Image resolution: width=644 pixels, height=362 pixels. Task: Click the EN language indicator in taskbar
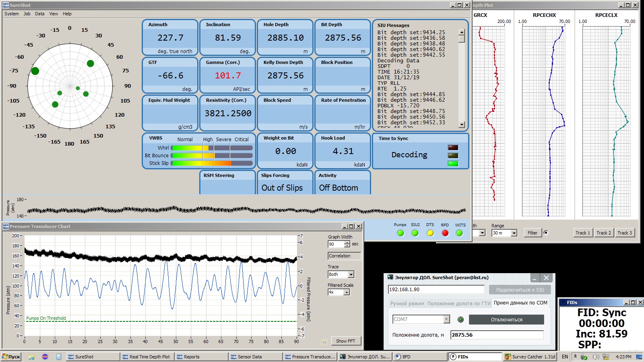pyautogui.click(x=565, y=357)
